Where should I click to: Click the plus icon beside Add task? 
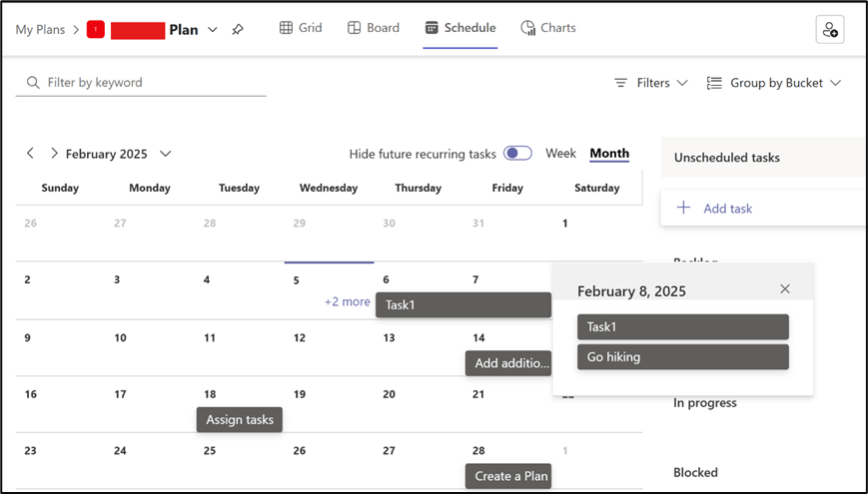[684, 208]
